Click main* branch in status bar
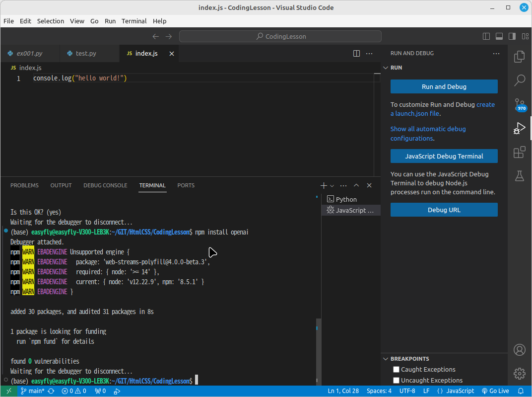 [x=33, y=391]
